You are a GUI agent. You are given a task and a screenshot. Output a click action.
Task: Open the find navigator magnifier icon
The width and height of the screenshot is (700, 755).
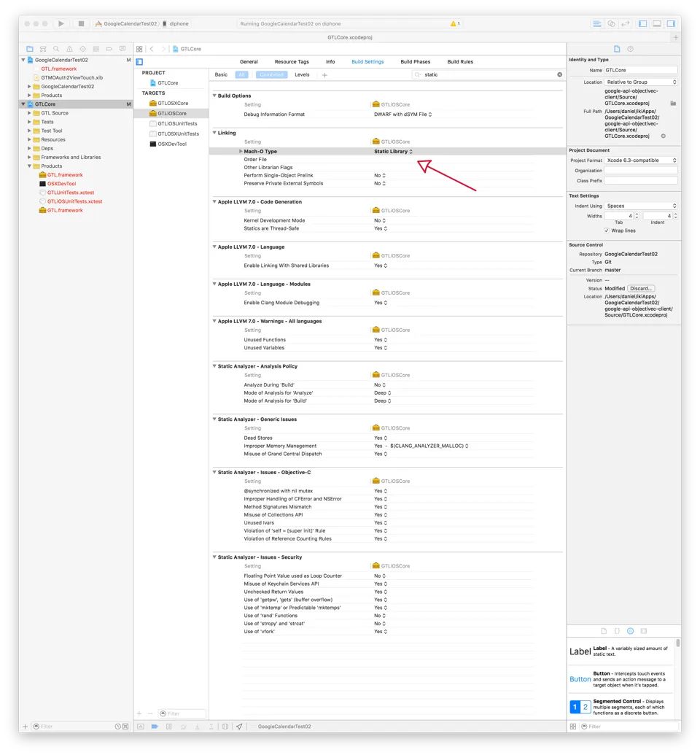tap(56, 49)
